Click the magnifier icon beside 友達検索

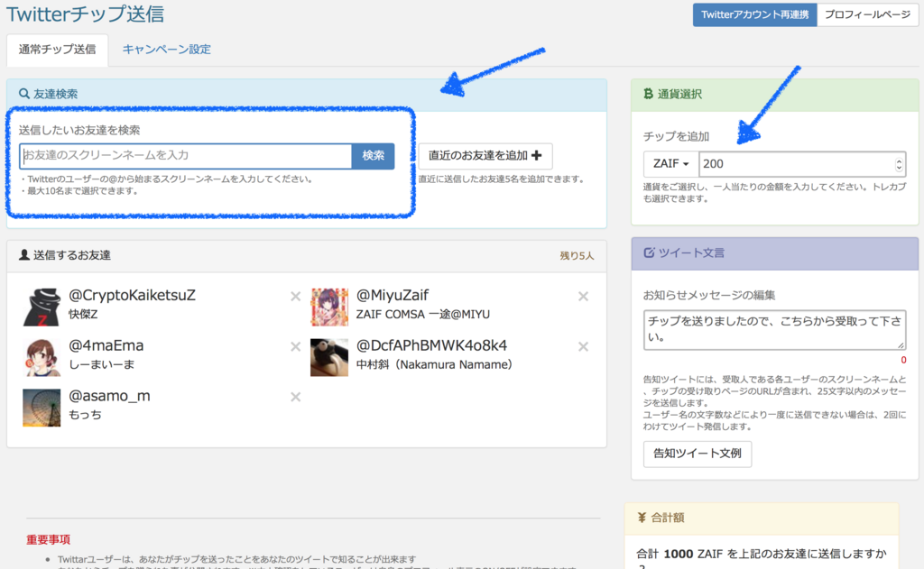coord(24,94)
